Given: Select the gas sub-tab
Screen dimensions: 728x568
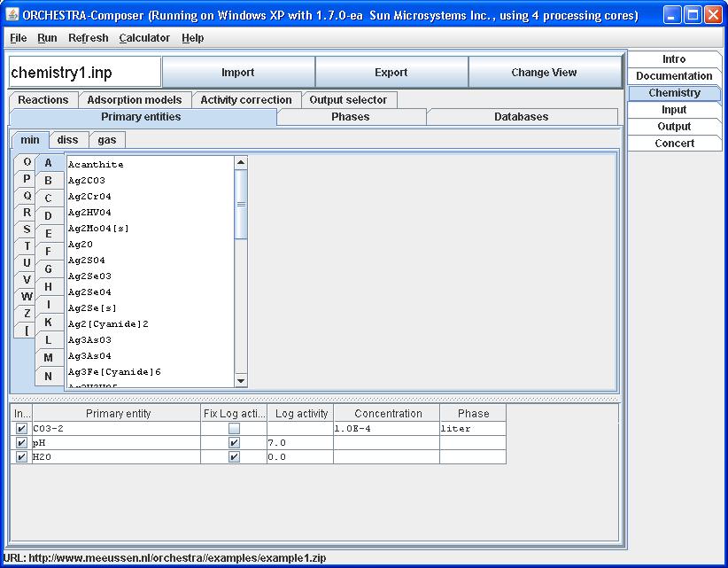Looking at the screenshot, I should tap(107, 140).
